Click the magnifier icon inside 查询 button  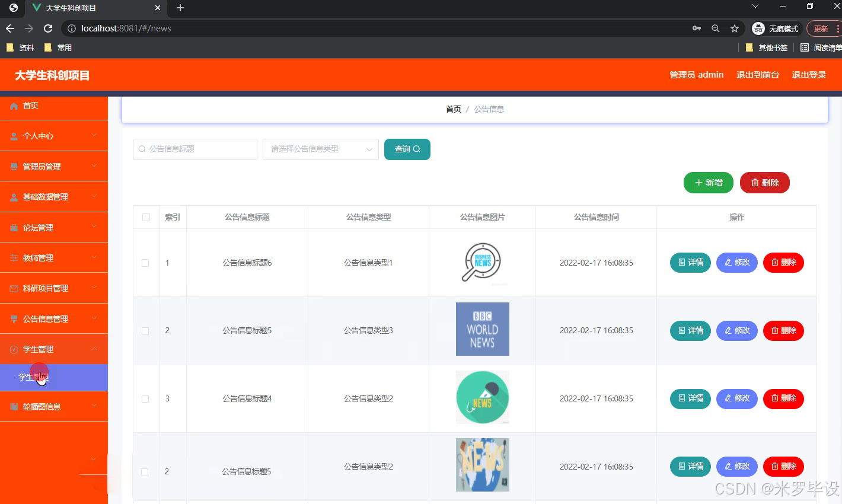point(416,149)
